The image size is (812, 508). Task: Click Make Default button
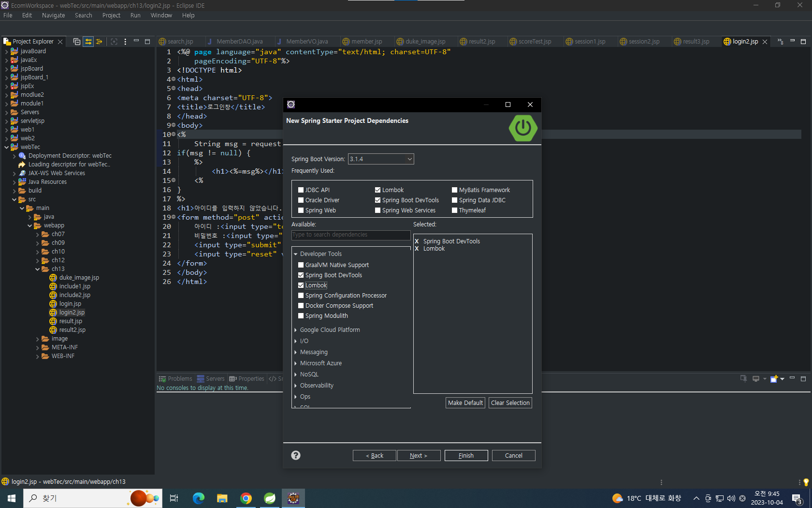(x=465, y=403)
